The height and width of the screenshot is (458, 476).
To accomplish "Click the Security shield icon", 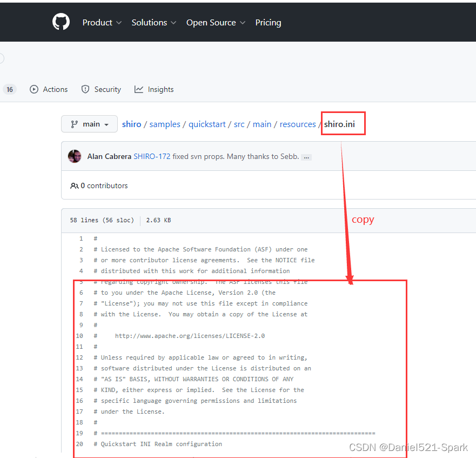I will coord(85,89).
